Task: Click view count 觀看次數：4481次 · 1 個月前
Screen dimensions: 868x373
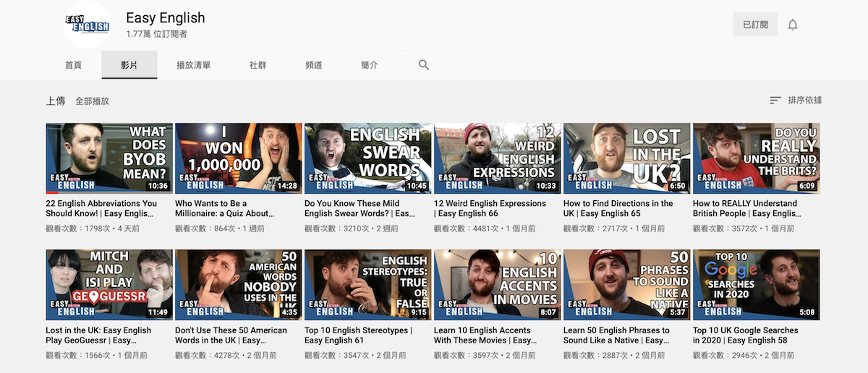Action: pos(485,228)
